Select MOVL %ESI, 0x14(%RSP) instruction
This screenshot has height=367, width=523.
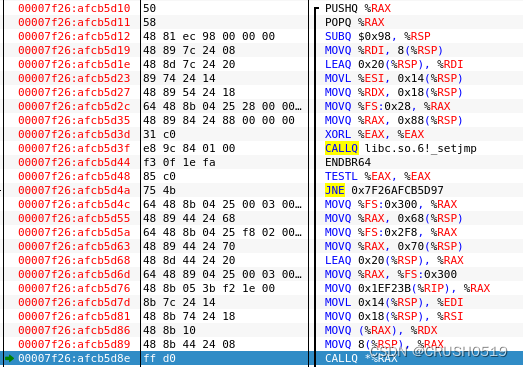(x=394, y=78)
